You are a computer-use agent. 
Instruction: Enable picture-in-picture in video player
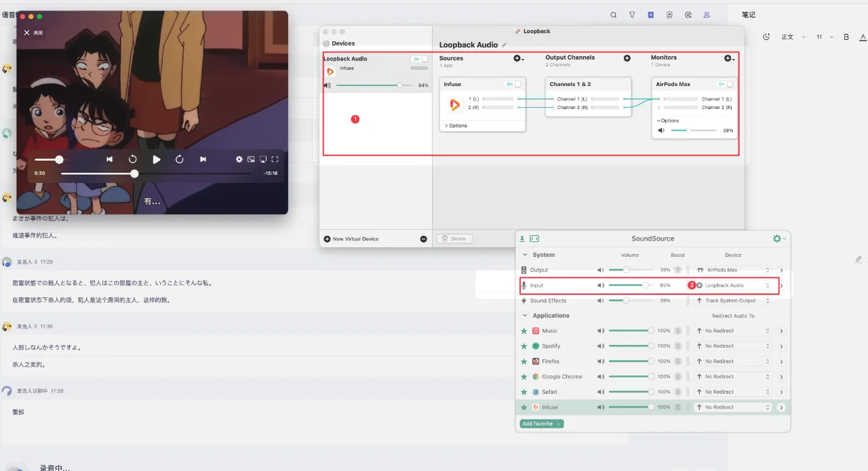click(x=251, y=159)
